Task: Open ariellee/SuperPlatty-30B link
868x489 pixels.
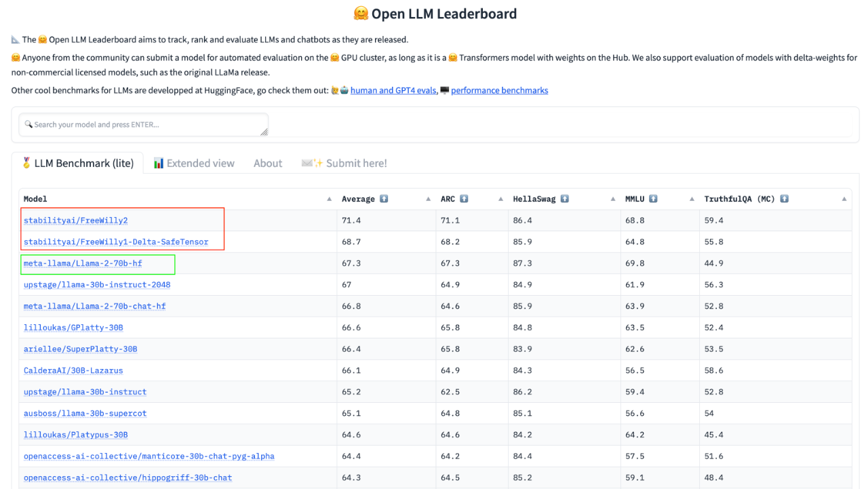Action: tap(81, 349)
